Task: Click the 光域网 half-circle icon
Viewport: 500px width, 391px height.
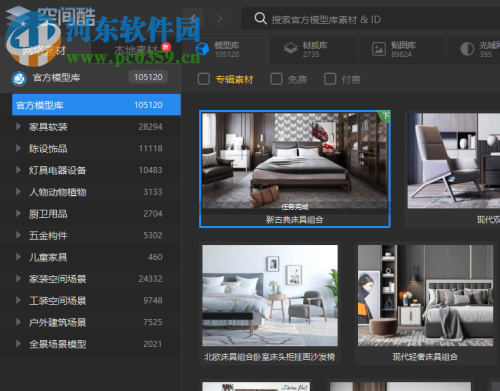Action: pos(467,49)
